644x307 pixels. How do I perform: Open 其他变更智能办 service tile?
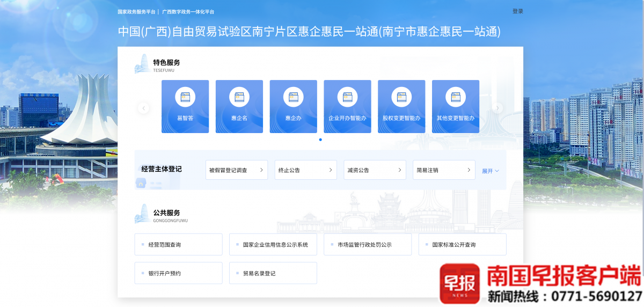tap(455, 106)
